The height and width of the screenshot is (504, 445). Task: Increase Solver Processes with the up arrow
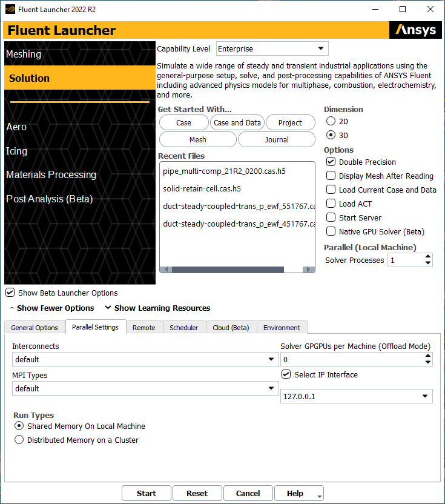pos(427,257)
